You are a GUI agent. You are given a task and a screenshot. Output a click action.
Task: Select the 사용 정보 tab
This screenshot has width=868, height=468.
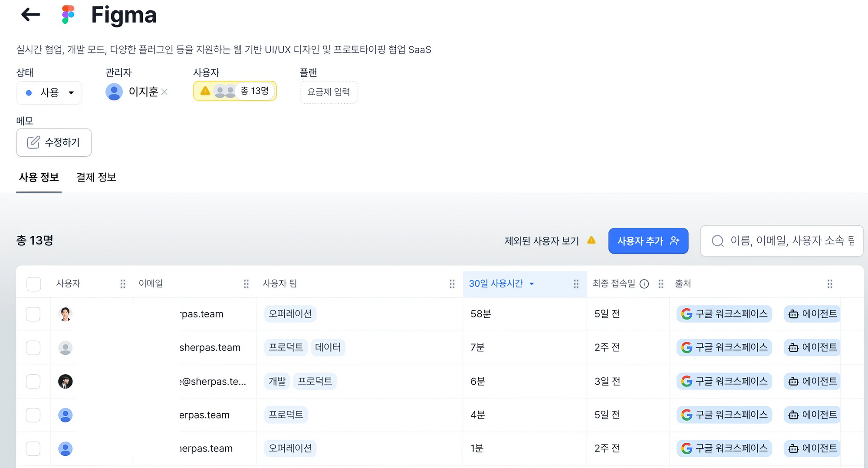[39, 177]
